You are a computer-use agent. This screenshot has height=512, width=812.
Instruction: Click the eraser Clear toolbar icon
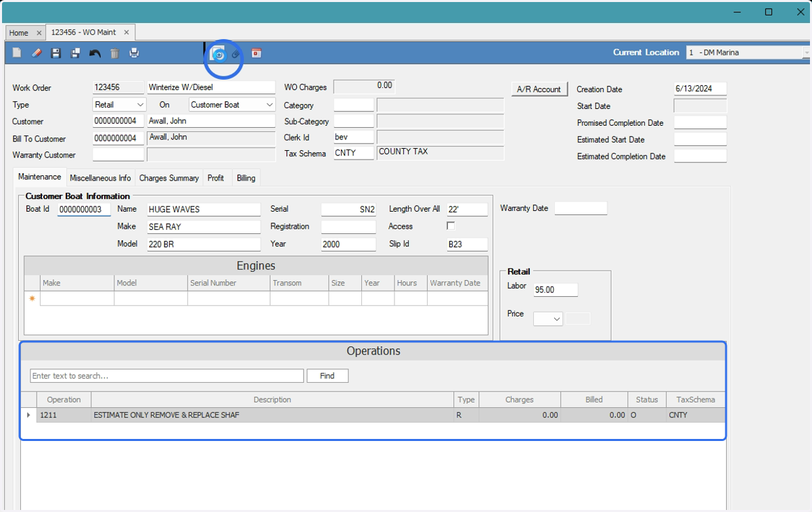[37, 53]
